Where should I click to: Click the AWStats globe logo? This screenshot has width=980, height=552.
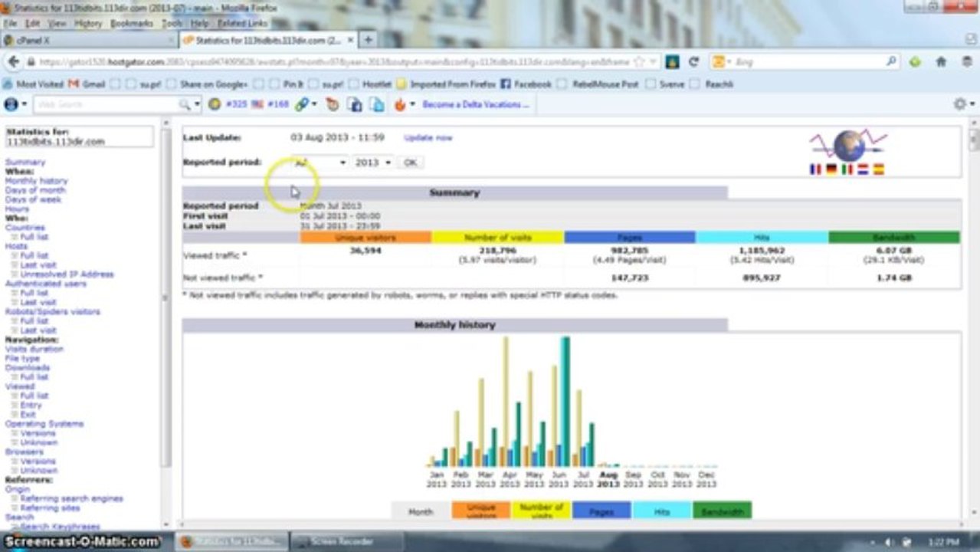[848, 145]
